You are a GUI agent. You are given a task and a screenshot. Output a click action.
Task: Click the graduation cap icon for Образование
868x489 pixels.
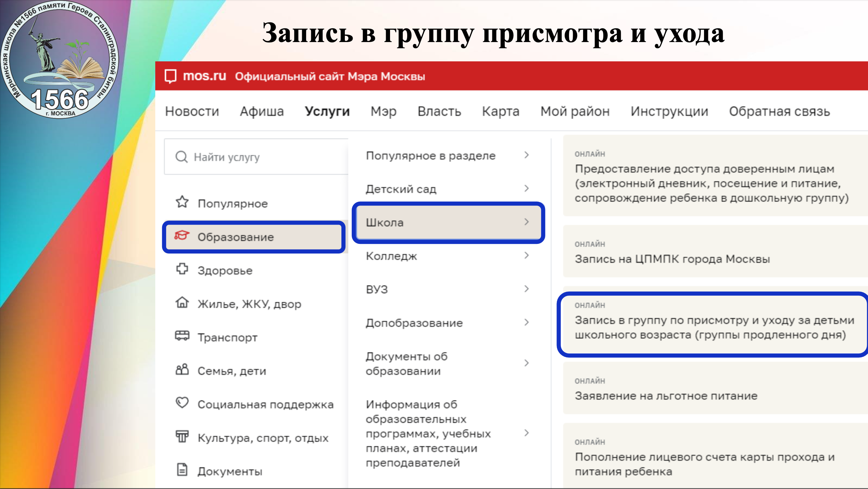coord(182,235)
